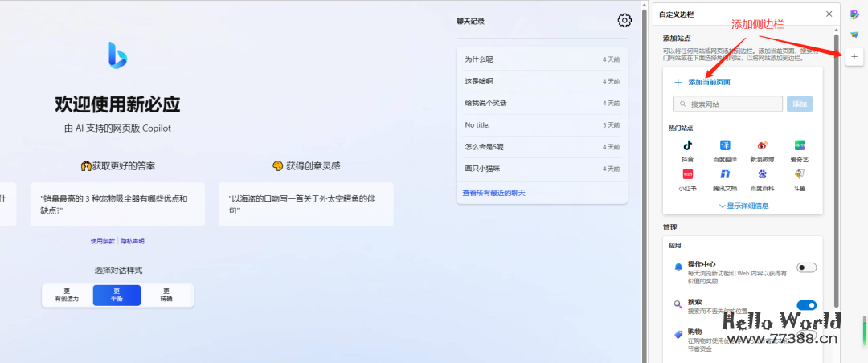868x363 pixels.
Task: Add 百度翻译 site icon
Action: 725,145
